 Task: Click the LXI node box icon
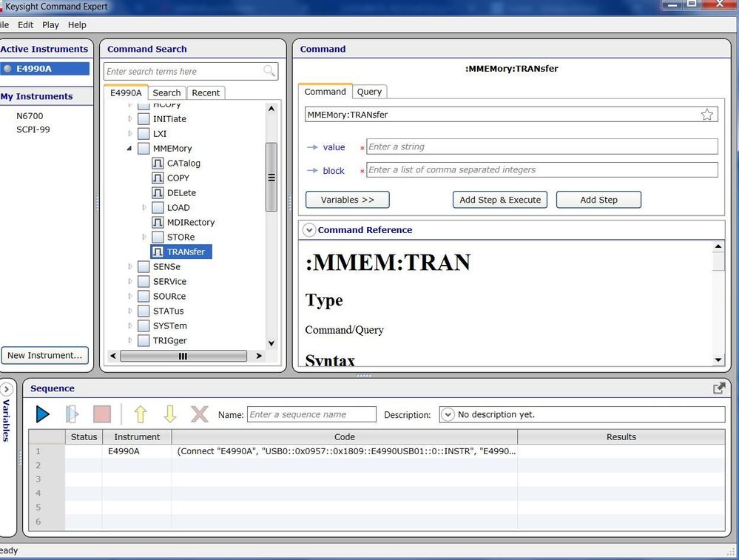tap(144, 133)
